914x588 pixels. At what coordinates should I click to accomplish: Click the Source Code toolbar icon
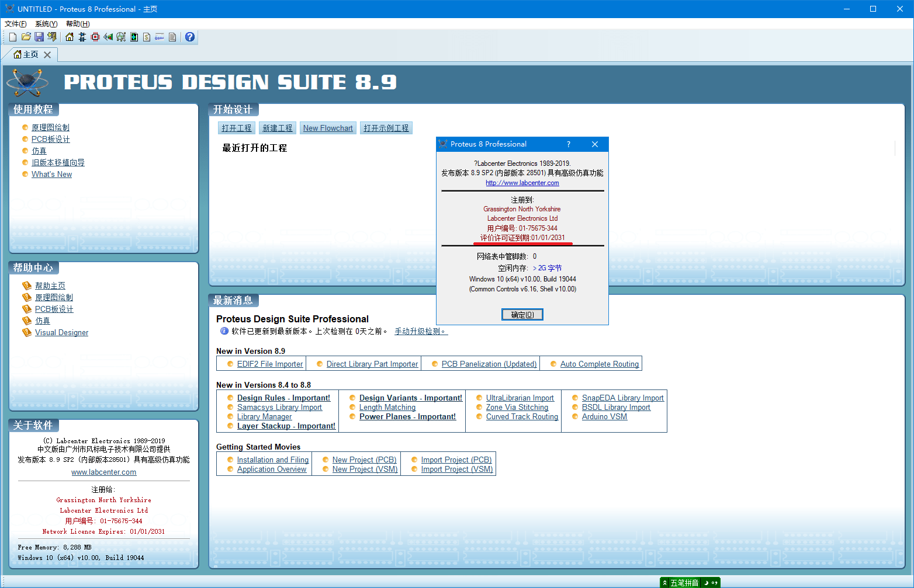pyautogui.click(x=160, y=37)
